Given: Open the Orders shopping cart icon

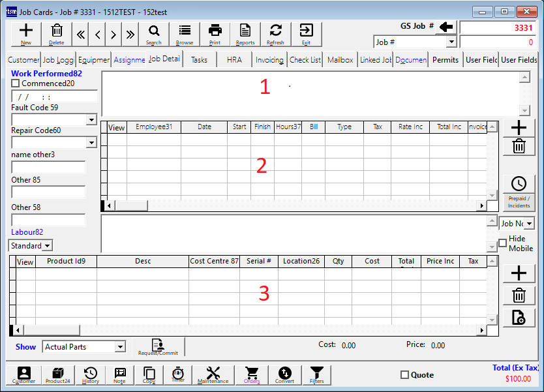Looking at the screenshot, I should (251, 375).
